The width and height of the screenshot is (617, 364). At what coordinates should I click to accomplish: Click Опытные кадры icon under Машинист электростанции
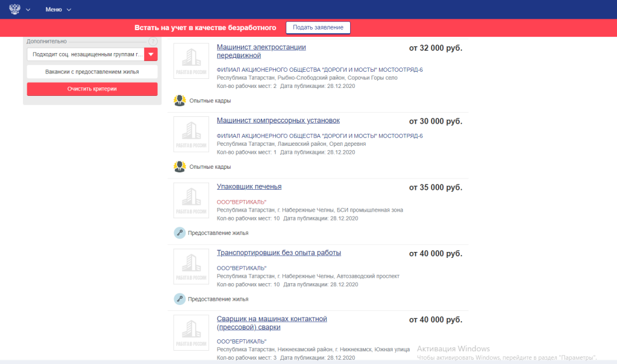pyautogui.click(x=180, y=100)
